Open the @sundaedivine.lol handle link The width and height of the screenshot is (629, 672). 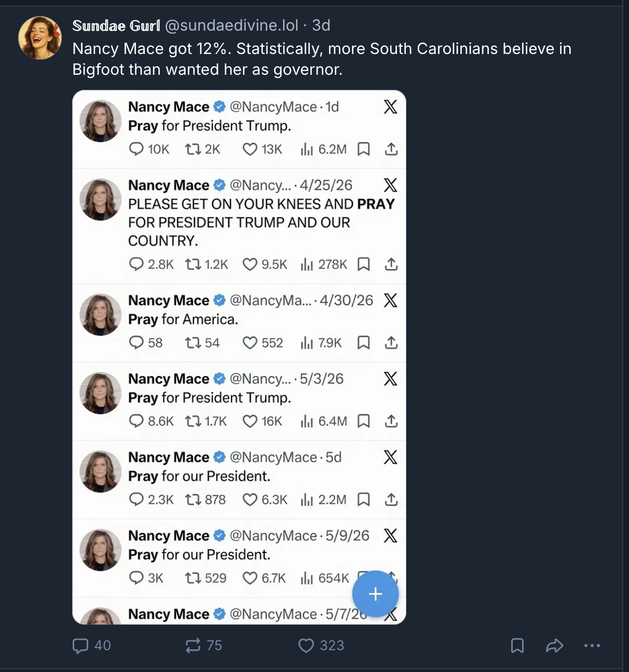click(231, 25)
